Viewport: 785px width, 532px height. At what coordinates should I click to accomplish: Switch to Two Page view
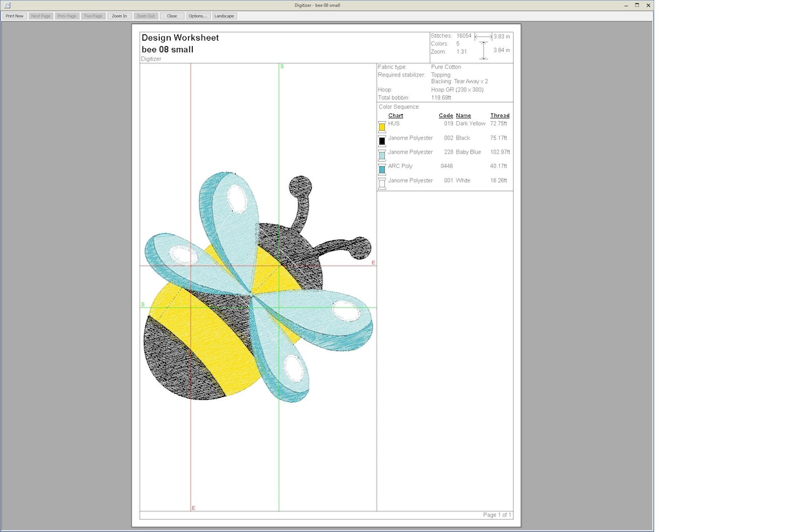[93, 16]
